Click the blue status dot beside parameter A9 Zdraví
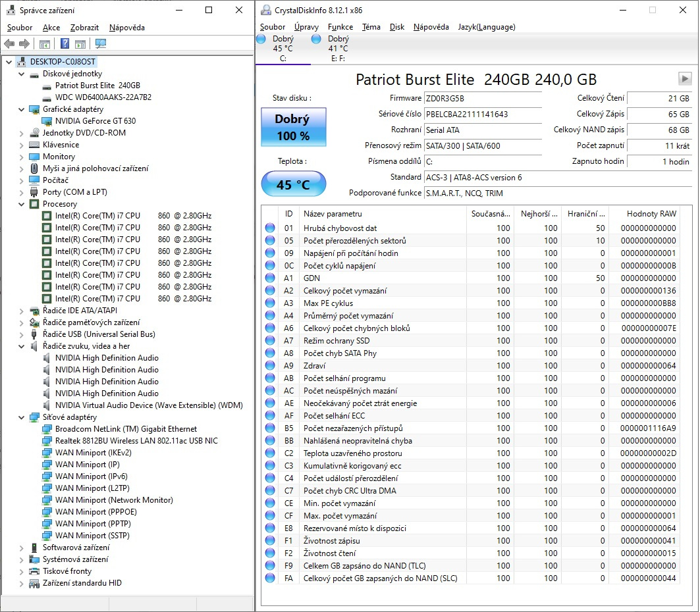The width and height of the screenshot is (700, 612). (269, 366)
